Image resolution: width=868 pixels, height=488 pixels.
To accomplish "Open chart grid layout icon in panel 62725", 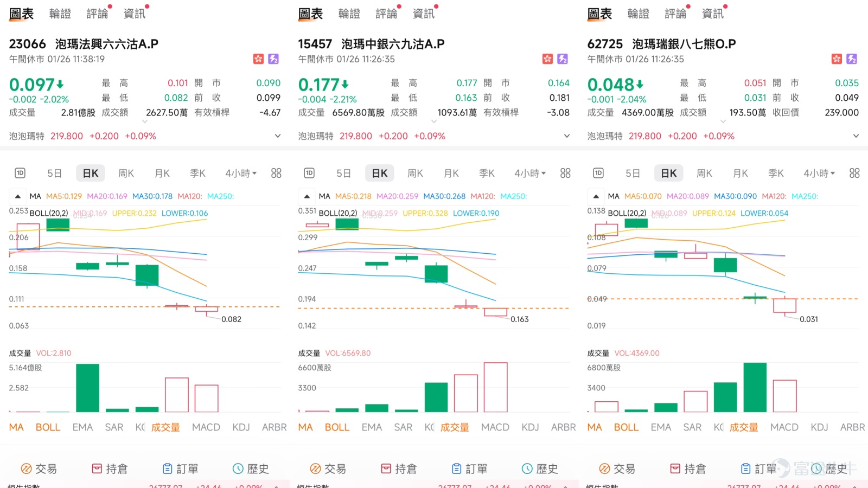I will point(854,173).
